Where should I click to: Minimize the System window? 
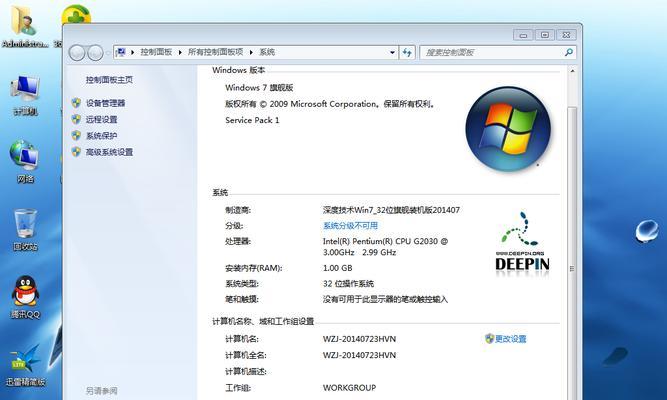pyautogui.click(x=523, y=35)
